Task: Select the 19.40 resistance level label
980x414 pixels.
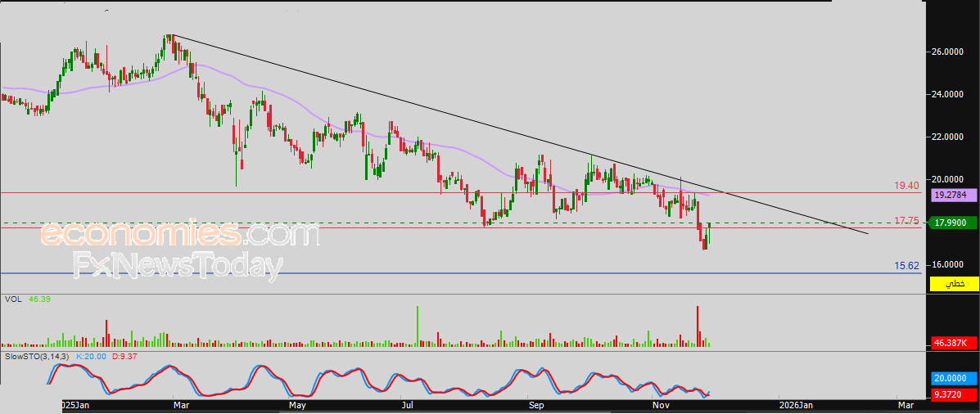Action: coord(906,186)
